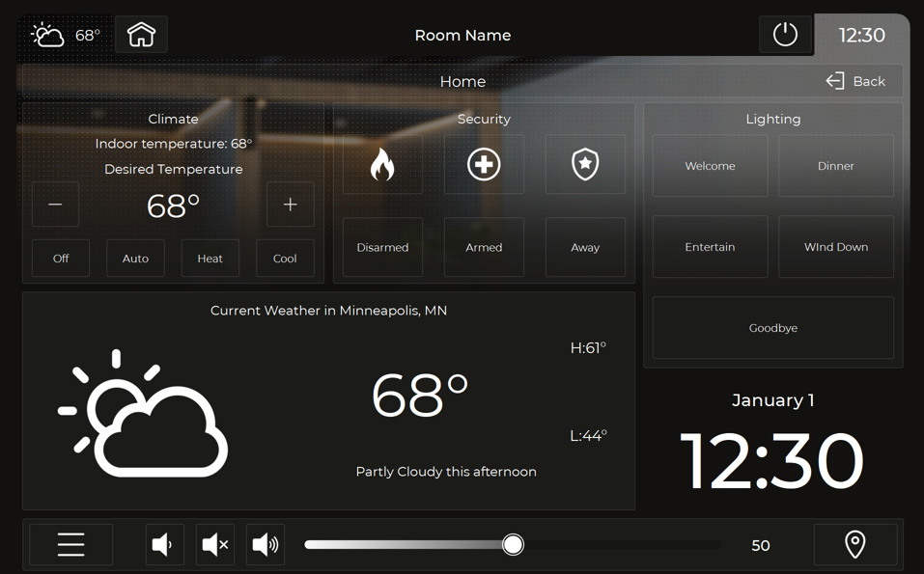This screenshot has height=574, width=924.
Task: Set climate mode to Cool
Action: point(285,259)
